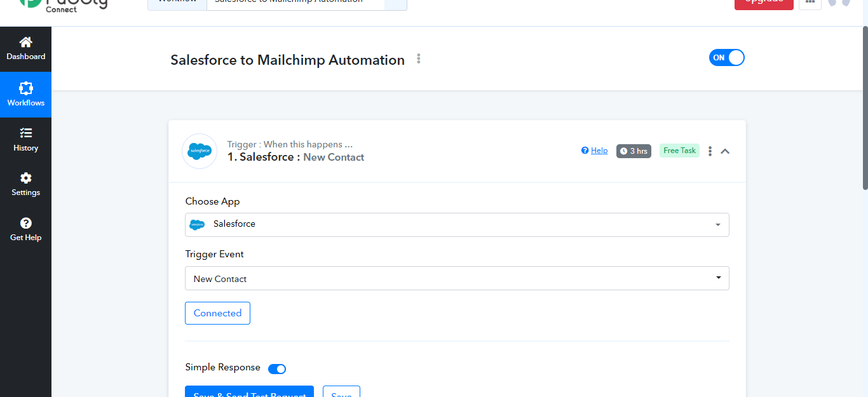The image size is (868, 397).
Task: Open workflow title three-dot menu
Action: [x=419, y=59]
